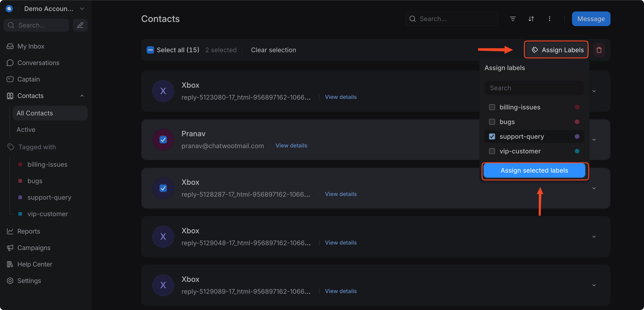Open the vip-customer tagged contacts list
The image size is (644, 310).
47,214
